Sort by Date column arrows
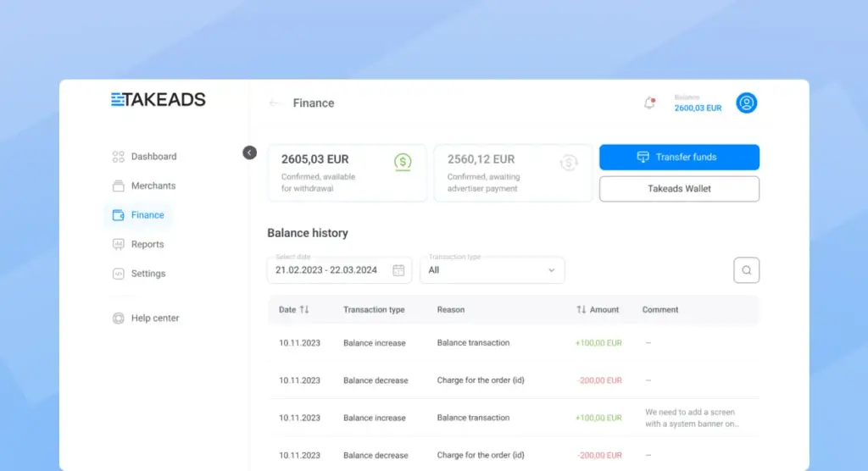Image resolution: width=868 pixels, height=471 pixels. 304,309
